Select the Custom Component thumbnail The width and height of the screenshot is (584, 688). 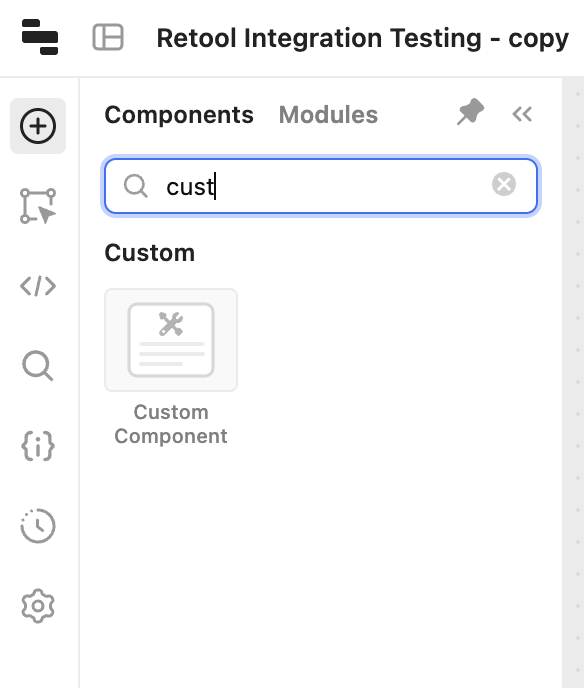[x=171, y=340]
